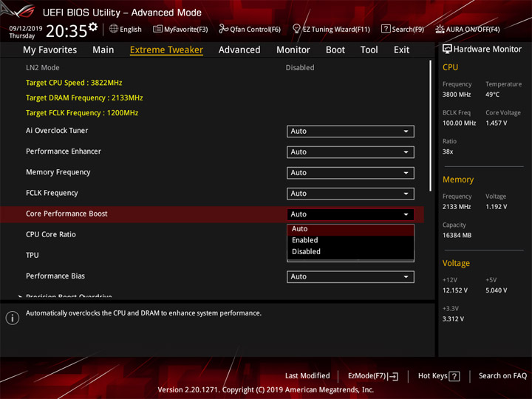532x399 pixels.
Task: Click the CPU temperature value 49°C
Action: click(492, 95)
